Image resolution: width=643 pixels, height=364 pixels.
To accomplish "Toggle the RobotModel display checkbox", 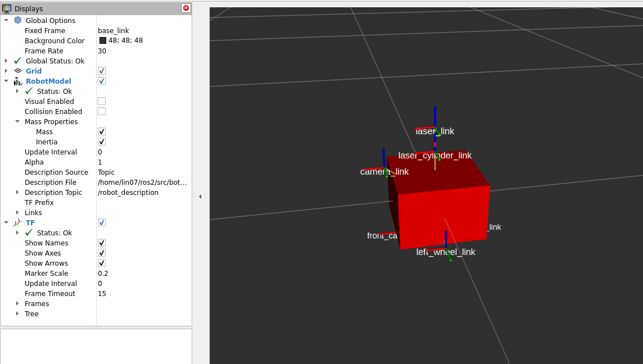I will click(x=102, y=81).
